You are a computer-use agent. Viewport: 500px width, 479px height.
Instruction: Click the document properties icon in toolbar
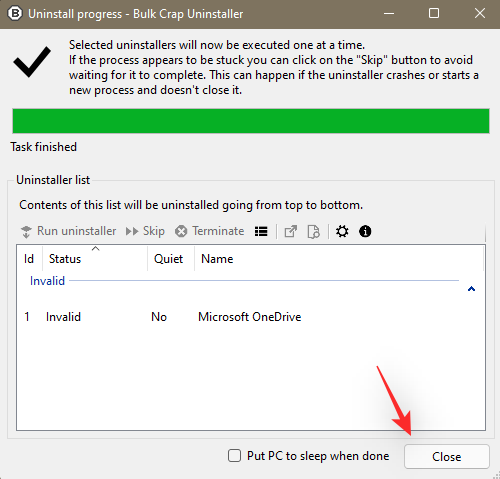pyautogui.click(x=313, y=231)
